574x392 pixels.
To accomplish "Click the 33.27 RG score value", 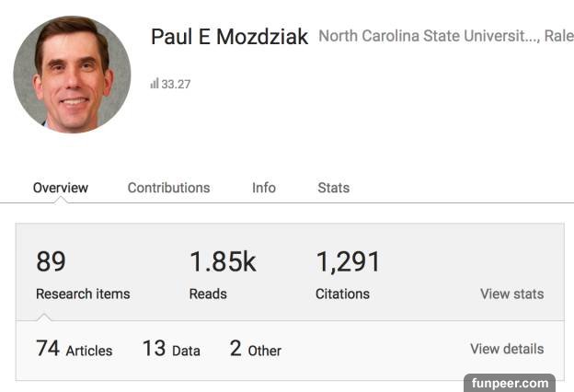I will point(176,84).
